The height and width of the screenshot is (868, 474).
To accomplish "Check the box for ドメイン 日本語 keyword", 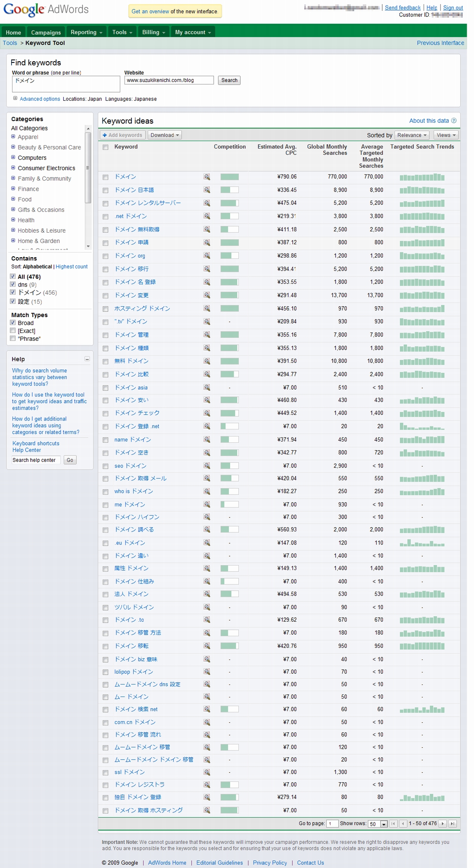I will click(106, 190).
